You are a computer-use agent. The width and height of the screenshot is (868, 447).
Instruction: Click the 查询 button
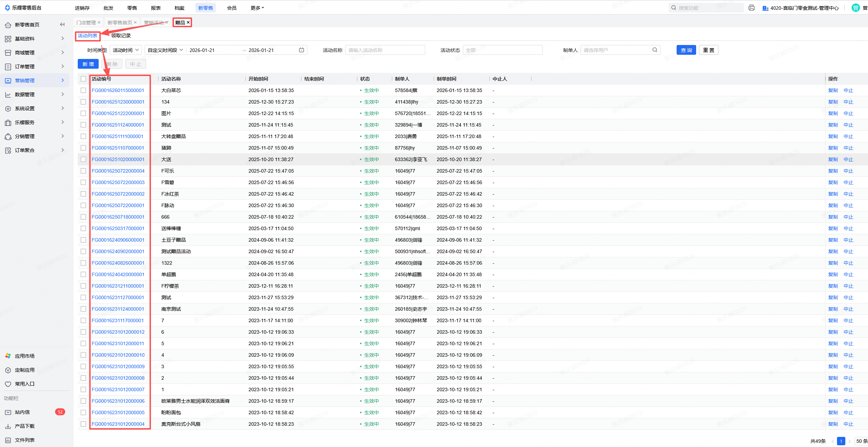tap(686, 50)
